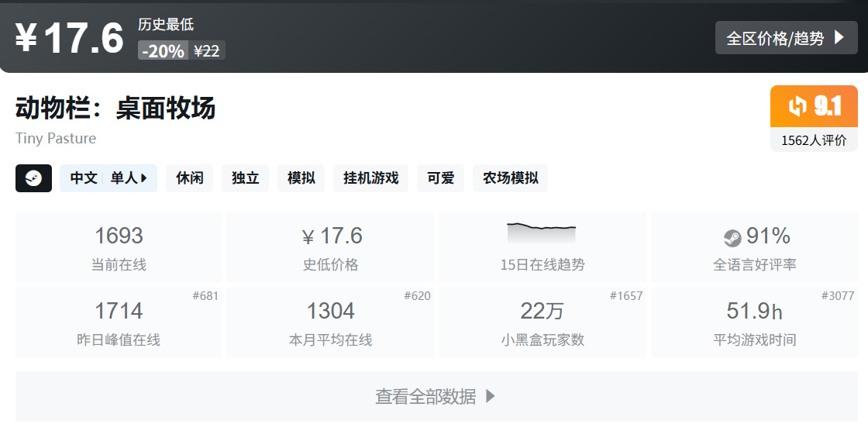Click the 挂机游戏 tag
The image size is (868, 424).
pos(370,178)
